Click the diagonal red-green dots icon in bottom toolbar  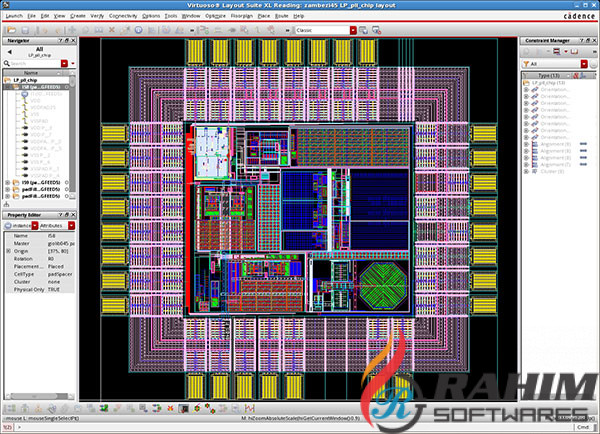tap(210, 409)
